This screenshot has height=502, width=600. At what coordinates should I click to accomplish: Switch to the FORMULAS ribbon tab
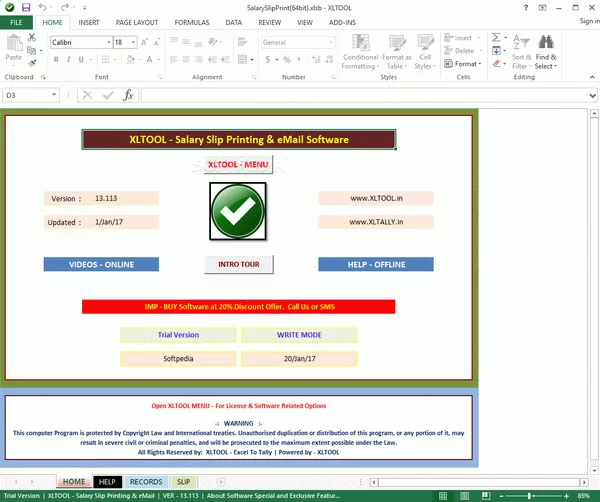pos(192,21)
